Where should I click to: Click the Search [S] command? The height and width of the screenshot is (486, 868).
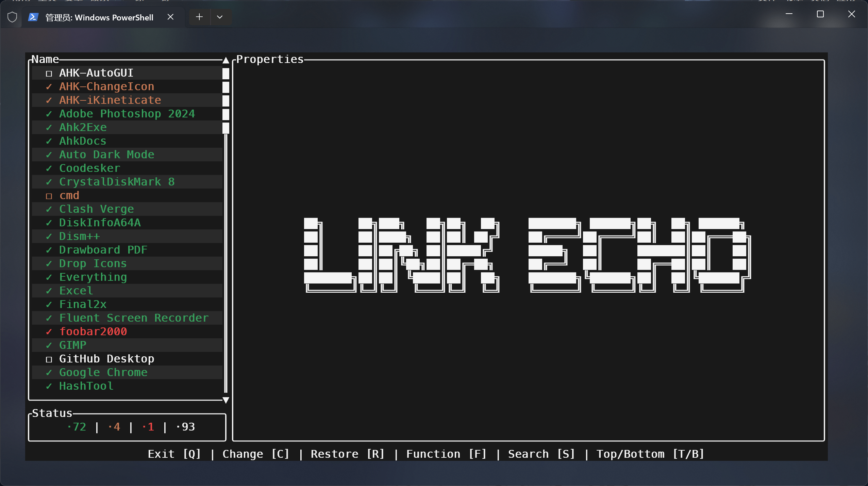541,454
